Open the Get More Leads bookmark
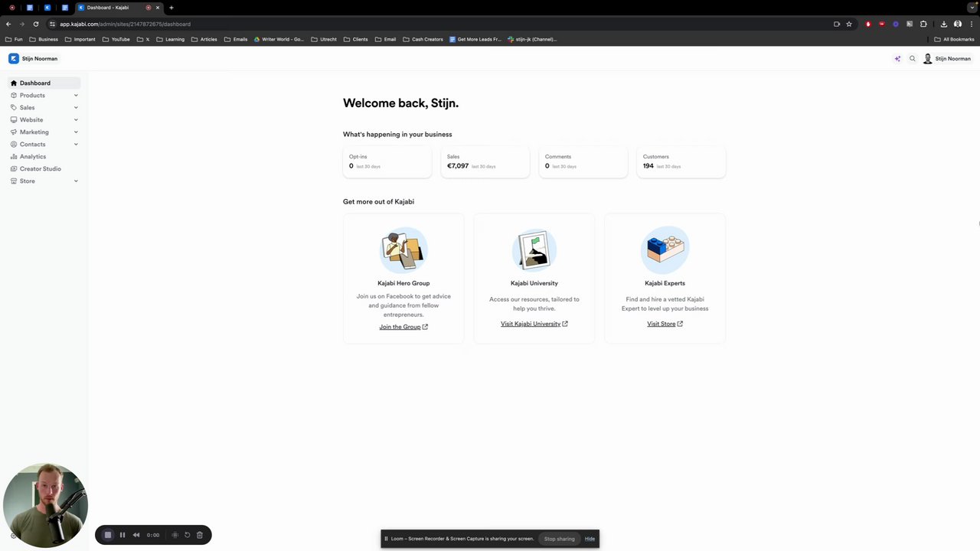This screenshot has width=980, height=551. coord(475,39)
